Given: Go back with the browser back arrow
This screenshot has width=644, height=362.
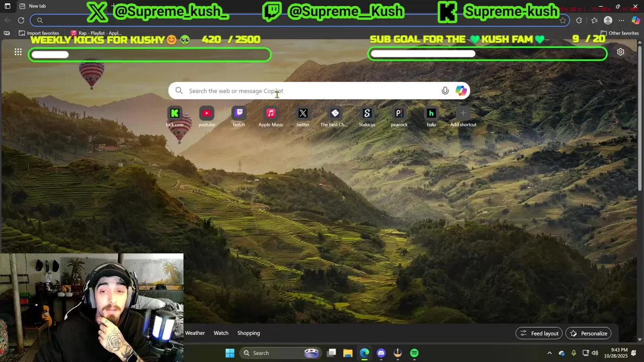Looking at the screenshot, I should 7,20.
